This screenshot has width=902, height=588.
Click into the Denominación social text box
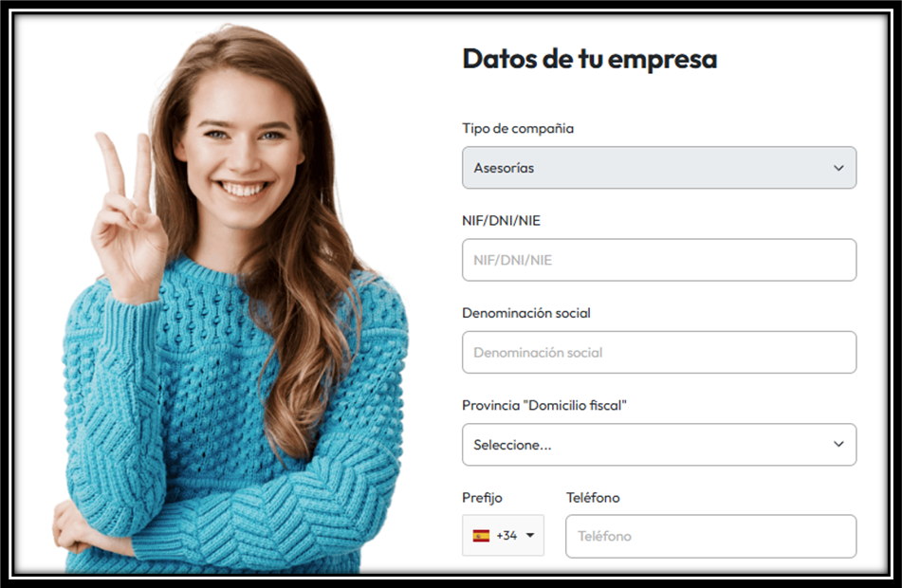click(659, 352)
